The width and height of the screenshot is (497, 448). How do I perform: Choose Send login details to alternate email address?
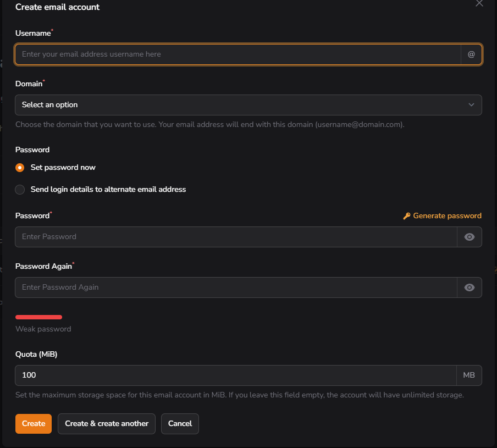click(20, 189)
